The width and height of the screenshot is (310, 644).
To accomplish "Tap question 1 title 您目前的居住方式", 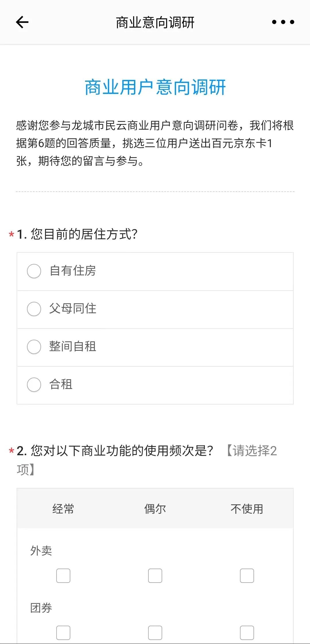I will click(77, 234).
